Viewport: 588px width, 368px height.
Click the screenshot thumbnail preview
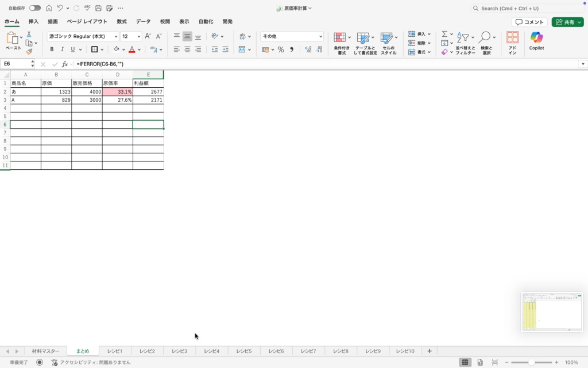pos(552,312)
